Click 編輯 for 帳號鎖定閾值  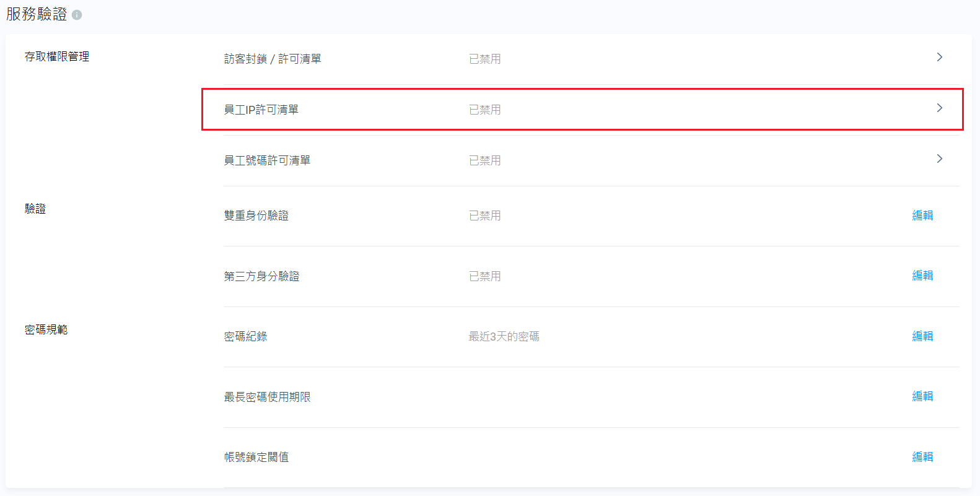tap(922, 457)
